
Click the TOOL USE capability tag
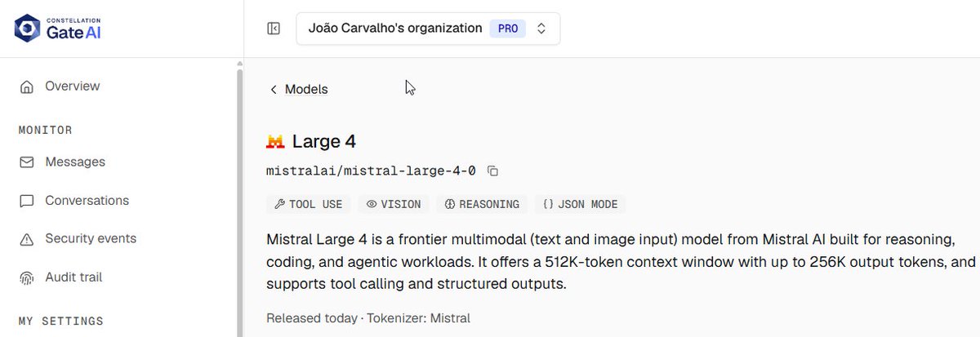(309, 204)
